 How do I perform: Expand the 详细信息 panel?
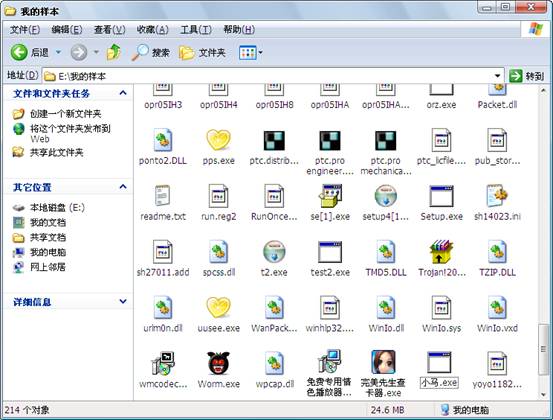[123, 301]
